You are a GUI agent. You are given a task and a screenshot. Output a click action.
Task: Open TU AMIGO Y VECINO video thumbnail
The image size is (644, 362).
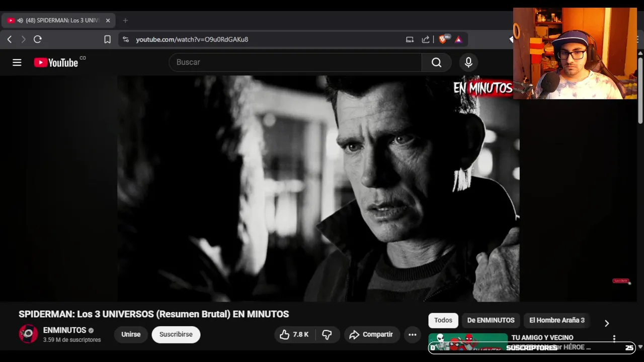pyautogui.click(x=468, y=342)
